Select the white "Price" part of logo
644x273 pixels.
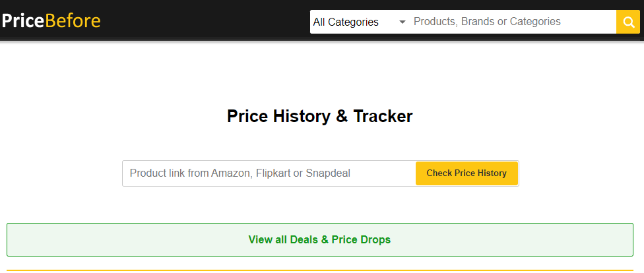coord(23,21)
